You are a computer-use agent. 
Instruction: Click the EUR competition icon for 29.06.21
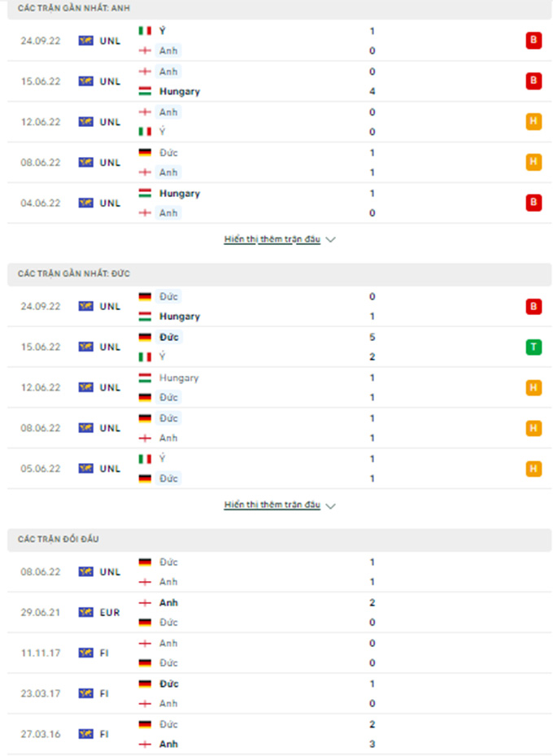click(85, 613)
